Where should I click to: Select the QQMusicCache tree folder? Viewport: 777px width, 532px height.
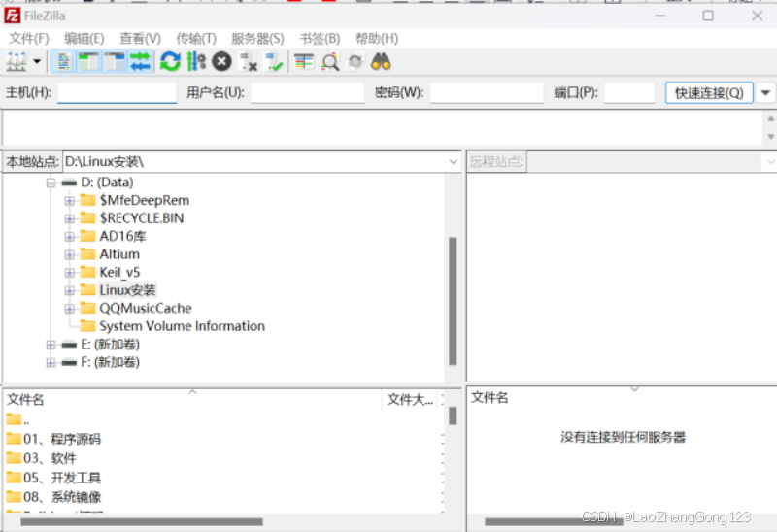coord(145,308)
